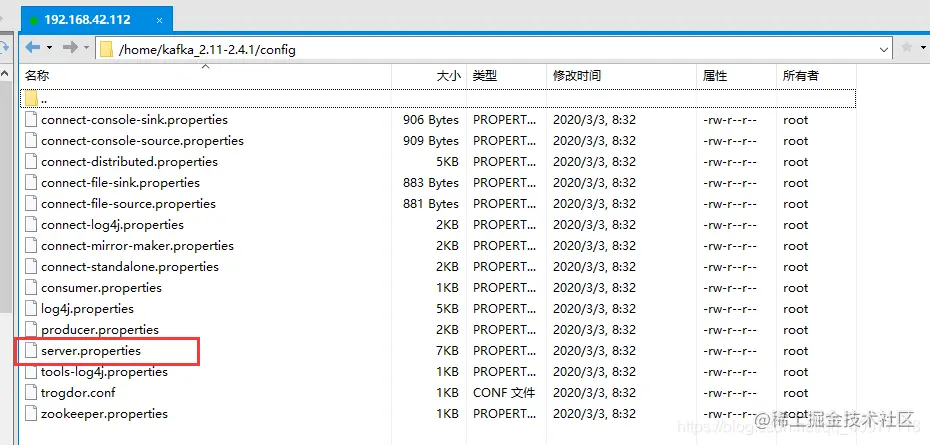The width and height of the screenshot is (930, 445).
Task: Click the file name producer.properties
Action: [x=100, y=330]
